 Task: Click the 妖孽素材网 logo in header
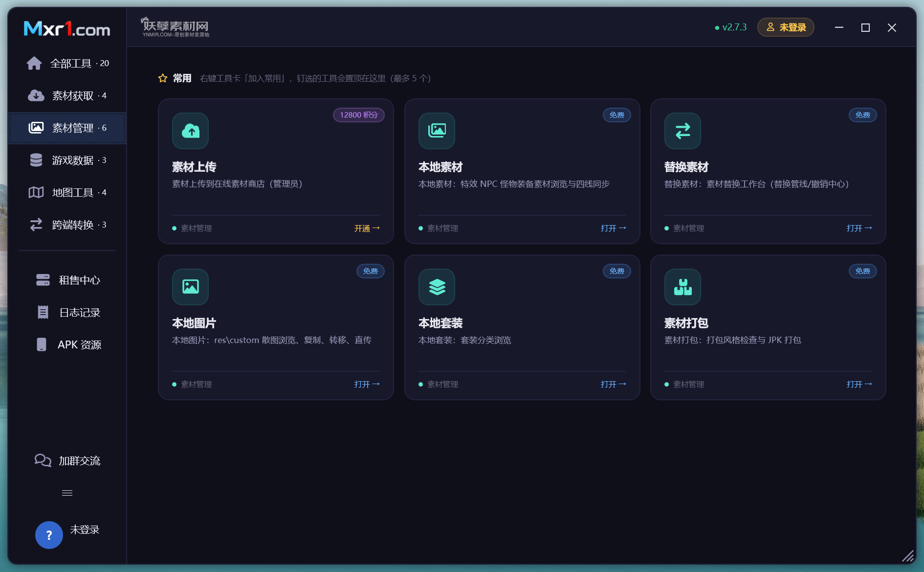tap(175, 27)
